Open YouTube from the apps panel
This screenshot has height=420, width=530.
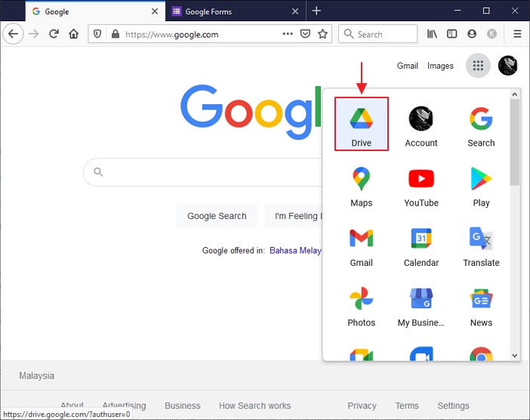[x=421, y=187]
